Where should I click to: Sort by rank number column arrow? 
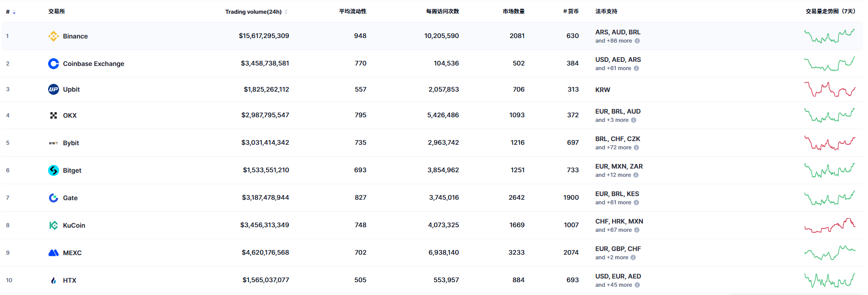14,12
